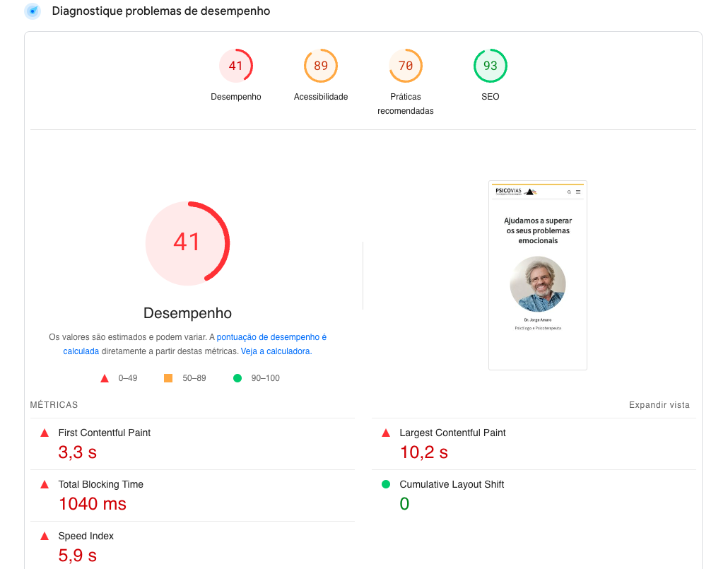Open the Práticas recomendadas score gauge 70
728x569 pixels.
click(x=406, y=66)
